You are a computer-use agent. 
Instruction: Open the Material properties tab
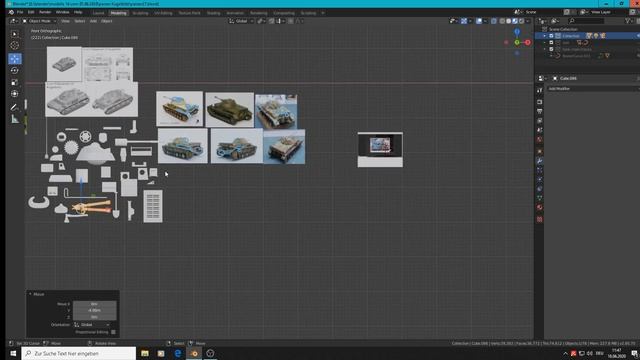click(x=540, y=207)
